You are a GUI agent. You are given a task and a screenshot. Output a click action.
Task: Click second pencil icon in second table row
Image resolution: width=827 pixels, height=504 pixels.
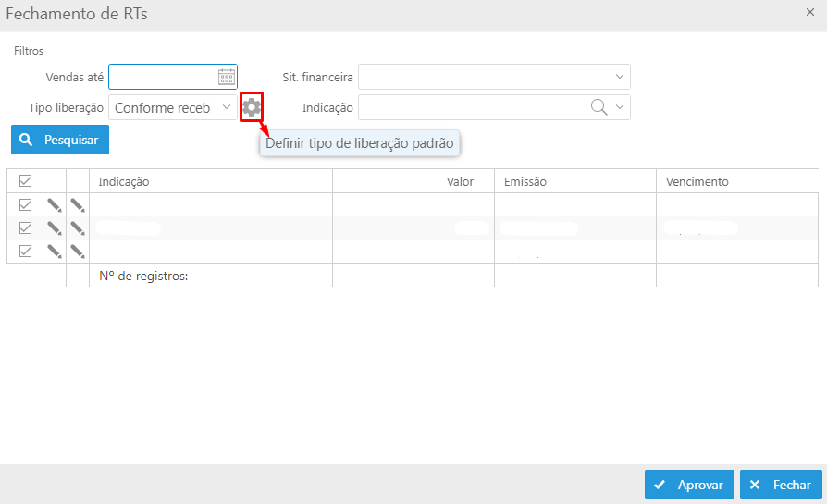pos(78,227)
